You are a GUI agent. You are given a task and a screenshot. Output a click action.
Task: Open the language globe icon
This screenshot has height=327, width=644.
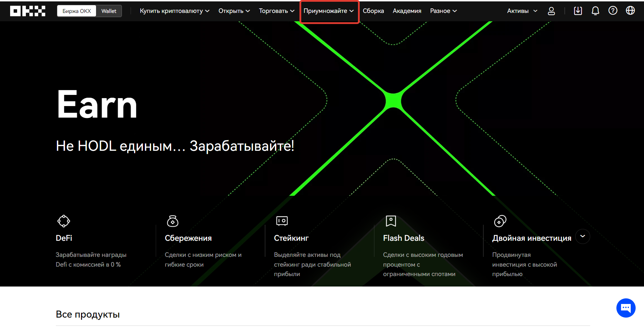[x=630, y=11]
